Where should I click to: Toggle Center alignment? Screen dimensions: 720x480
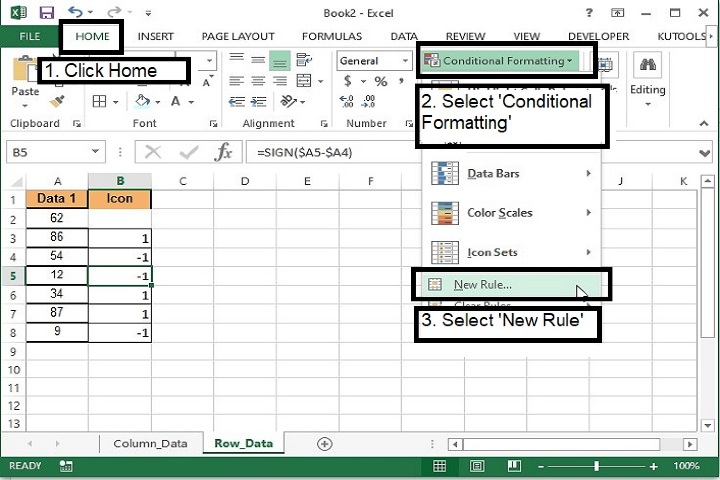[259, 81]
